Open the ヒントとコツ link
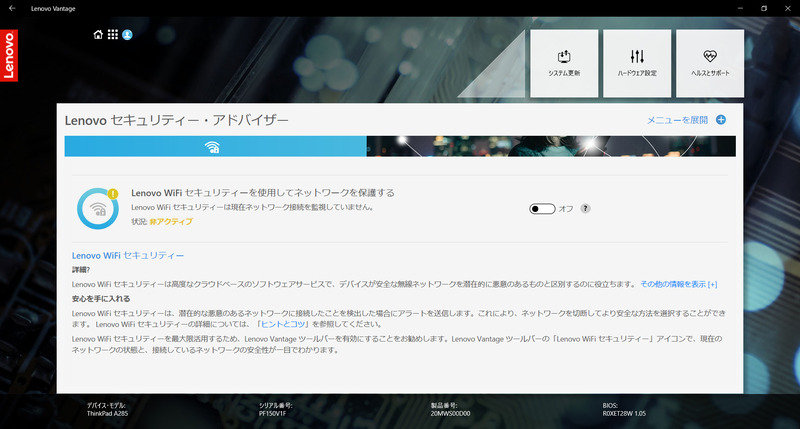Image resolution: width=800 pixels, height=429 pixels. [x=283, y=324]
